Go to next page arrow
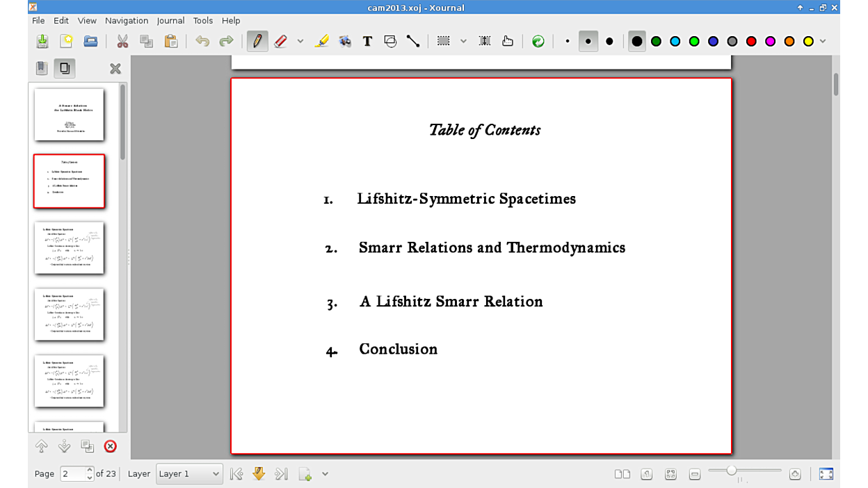 pyautogui.click(x=259, y=474)
